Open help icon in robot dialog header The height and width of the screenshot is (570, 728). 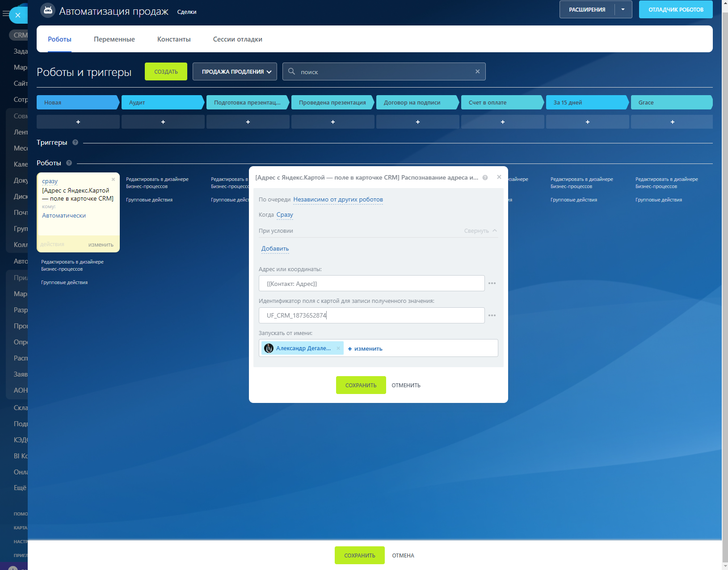point(485,177)
